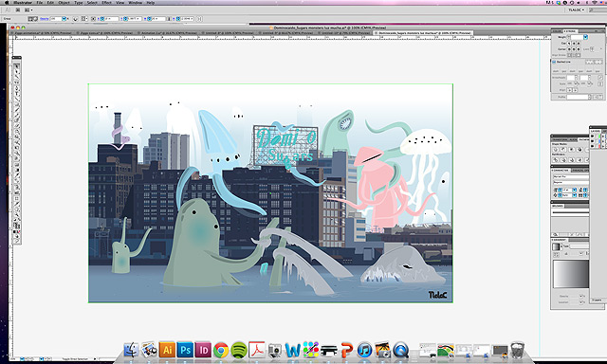Open the File menu
The height and width of the screenshot is (364, 607).
39,2
